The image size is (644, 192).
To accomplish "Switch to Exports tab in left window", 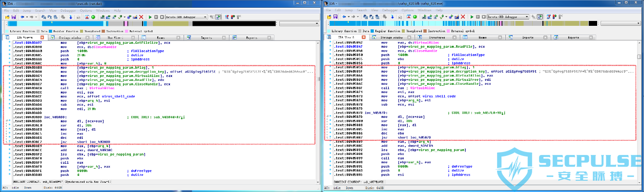I will pos(251,38).
